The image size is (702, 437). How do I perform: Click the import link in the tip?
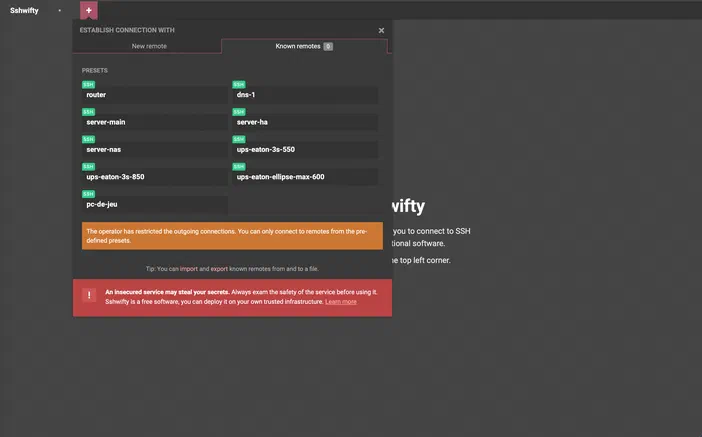[x=188, y=269]
